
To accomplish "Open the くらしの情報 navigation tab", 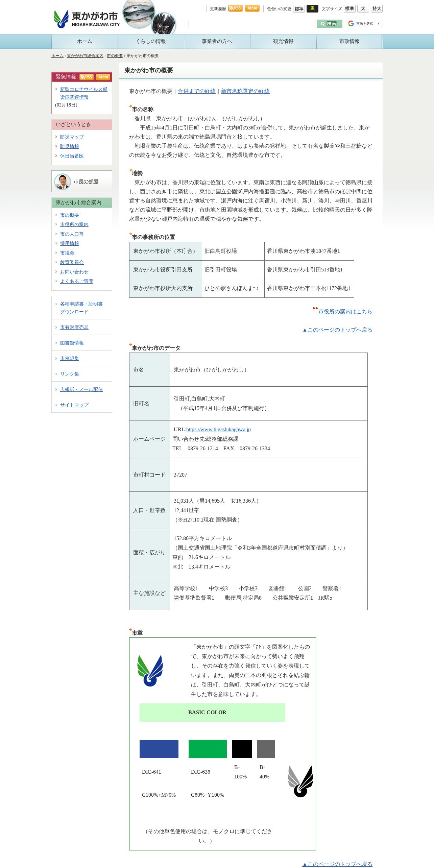I will pyautogui.click(x=151, y=42).
